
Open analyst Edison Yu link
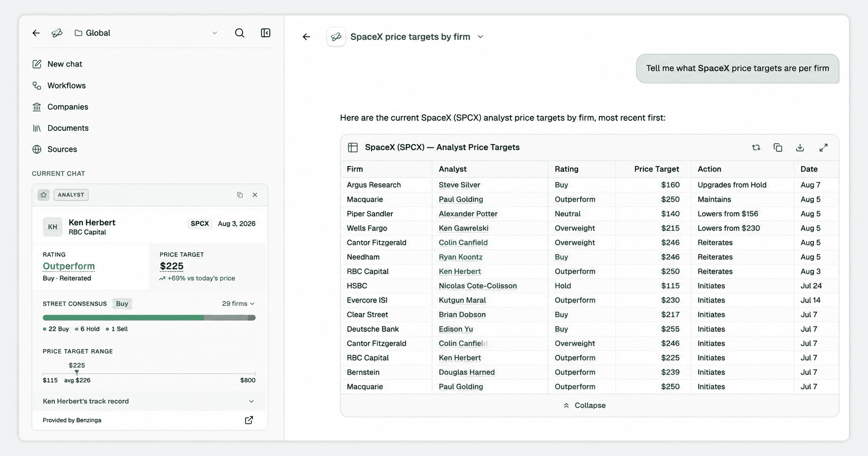[x=456, y=329]
